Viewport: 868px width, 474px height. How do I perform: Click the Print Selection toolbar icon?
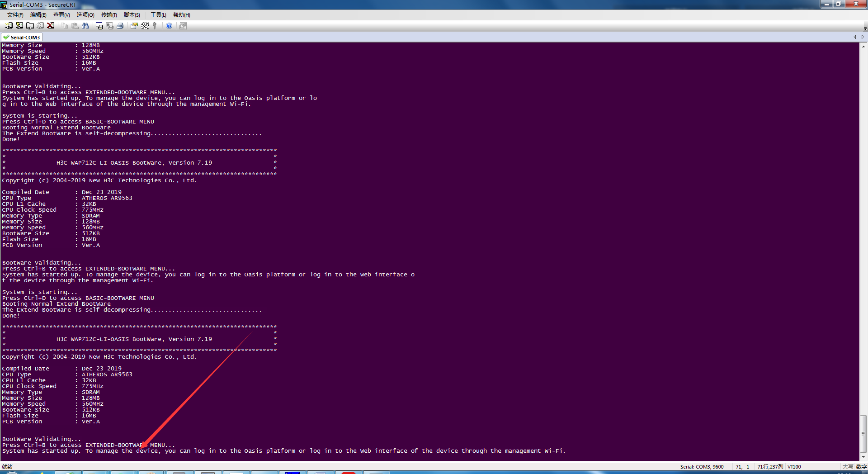pos(110,26)
